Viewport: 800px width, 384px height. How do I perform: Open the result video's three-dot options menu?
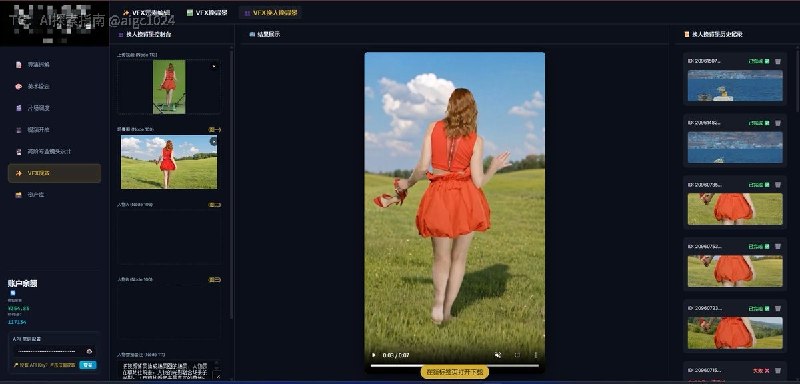(535, 355)
